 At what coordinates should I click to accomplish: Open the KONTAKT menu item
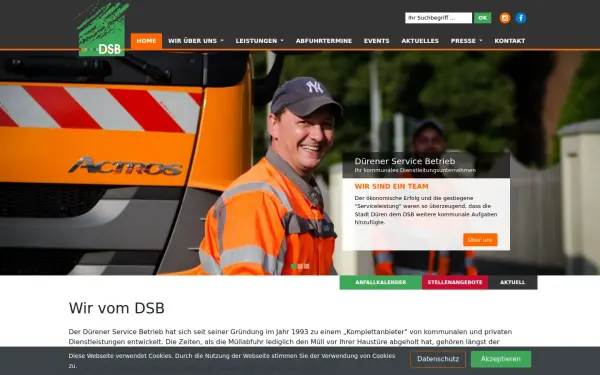click(510, 41)
